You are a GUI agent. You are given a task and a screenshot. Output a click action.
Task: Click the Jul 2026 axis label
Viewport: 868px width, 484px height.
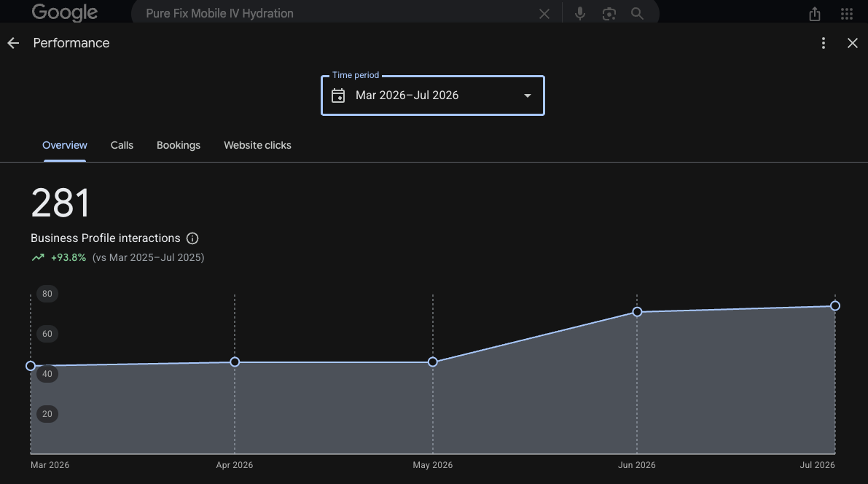pyautogui.click(x=817, y=465)
